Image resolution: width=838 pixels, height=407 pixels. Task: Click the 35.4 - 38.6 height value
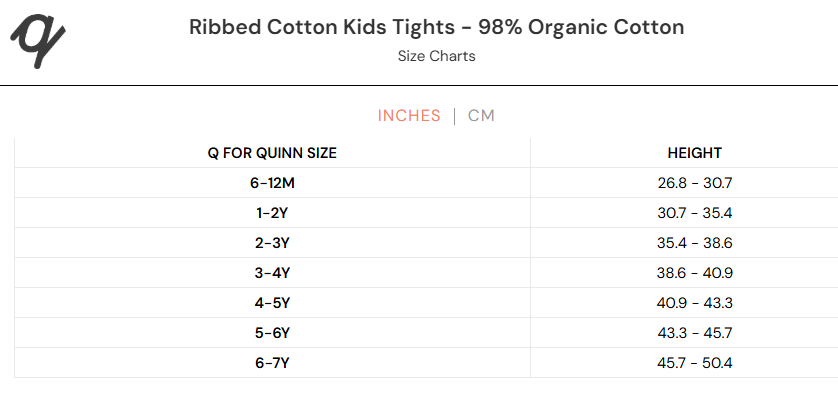[694, 243]
